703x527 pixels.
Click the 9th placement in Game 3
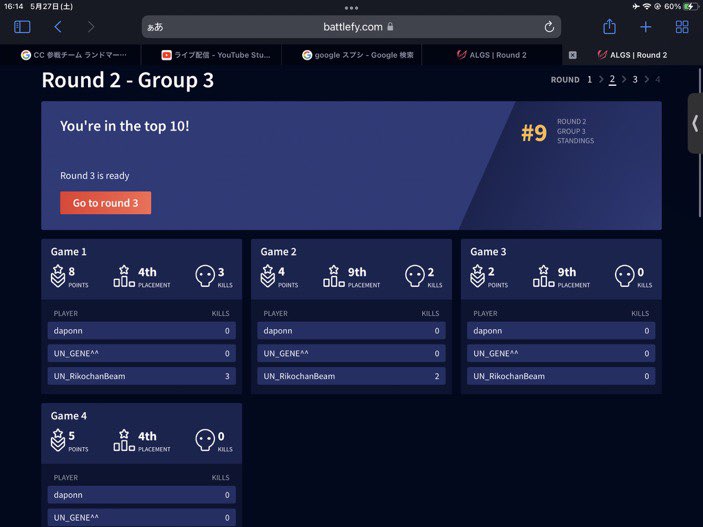[567, 272]
